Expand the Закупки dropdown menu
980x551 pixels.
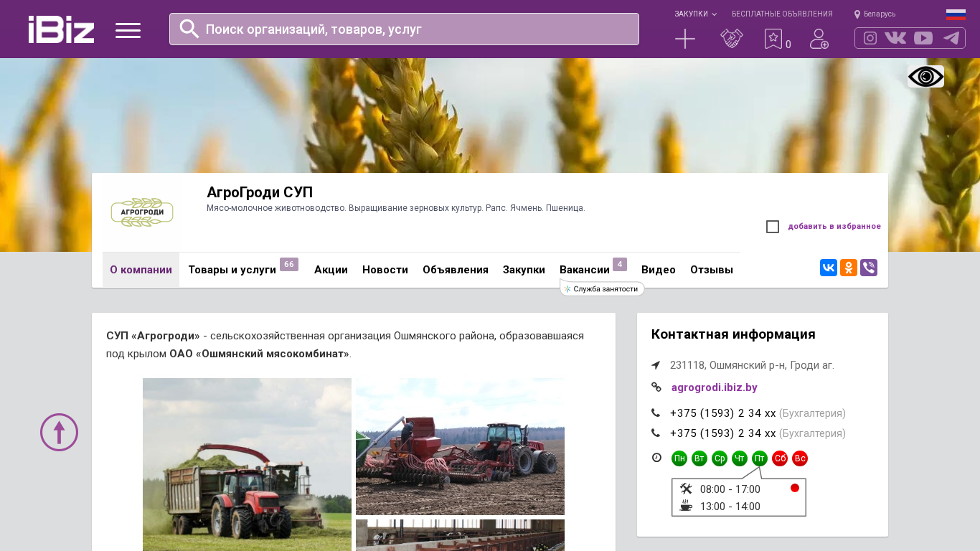(695, 14)
